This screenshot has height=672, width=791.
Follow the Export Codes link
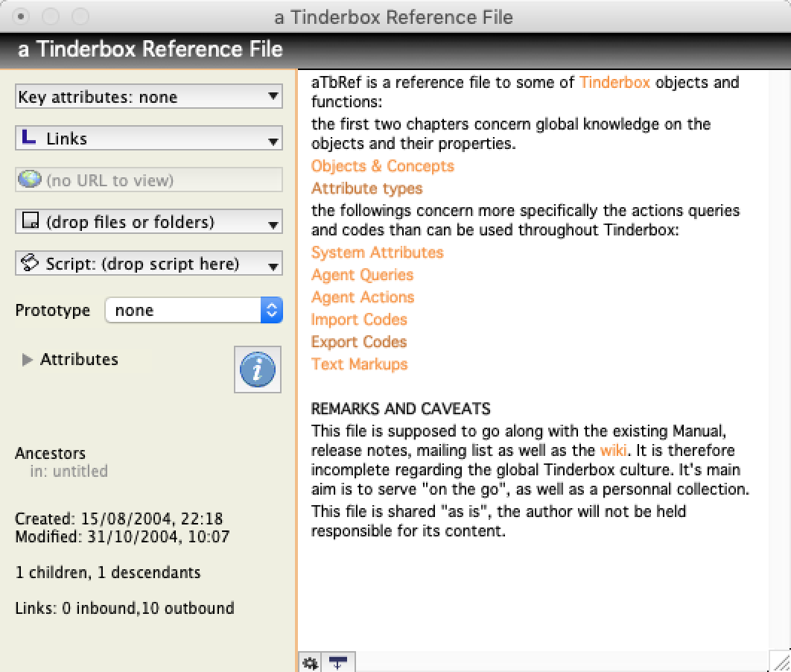pos(359,342)
